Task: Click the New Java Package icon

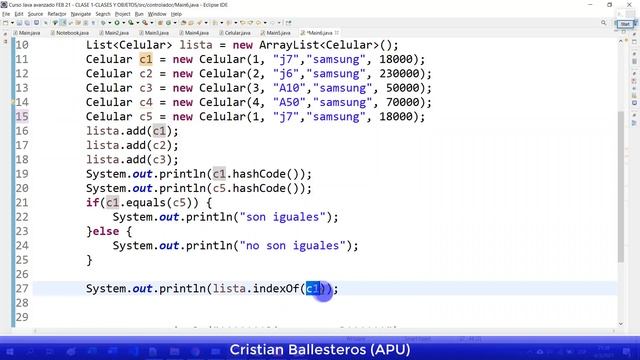Action: coord(160,23)
